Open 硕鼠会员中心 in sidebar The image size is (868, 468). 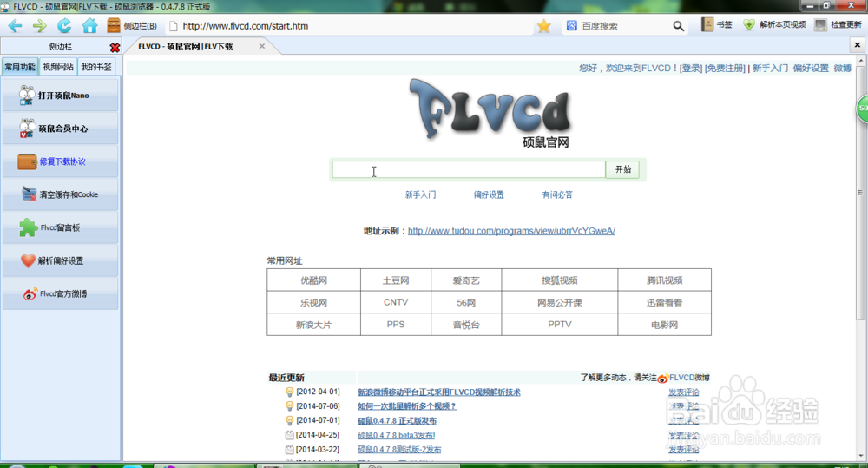[x=61, y=129]
